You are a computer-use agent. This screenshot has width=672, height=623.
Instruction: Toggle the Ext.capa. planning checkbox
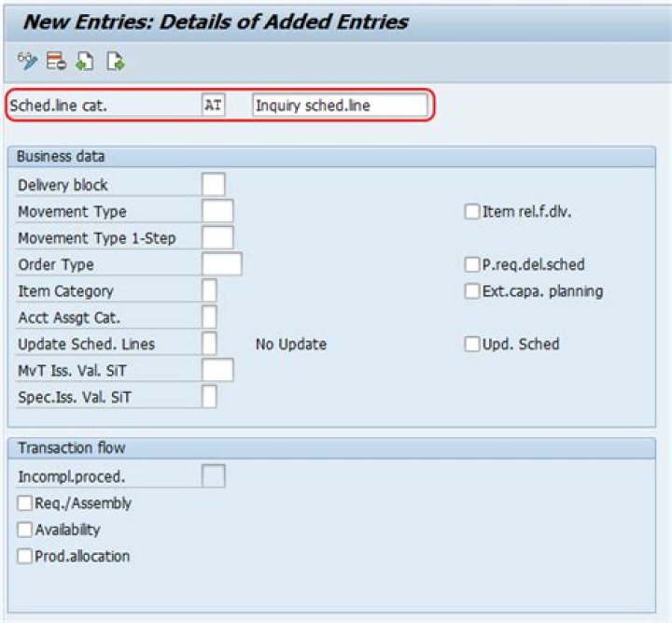[472, 291]
